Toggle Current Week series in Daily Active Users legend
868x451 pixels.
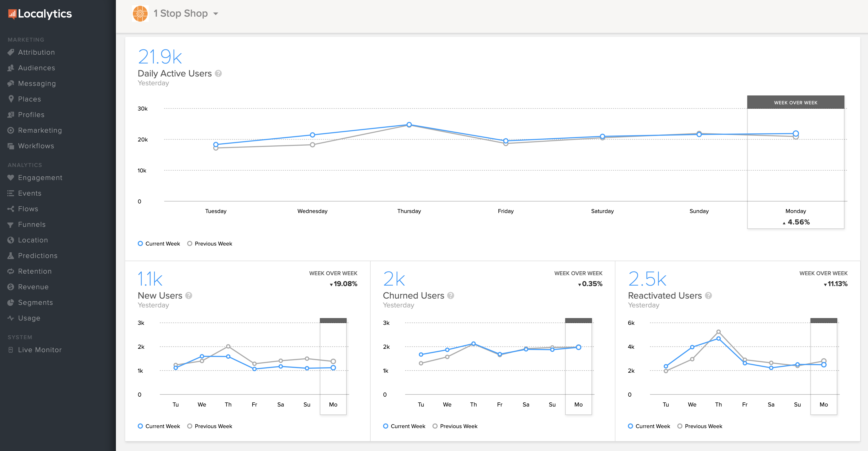pyautogui.click(x=159, y=243)
